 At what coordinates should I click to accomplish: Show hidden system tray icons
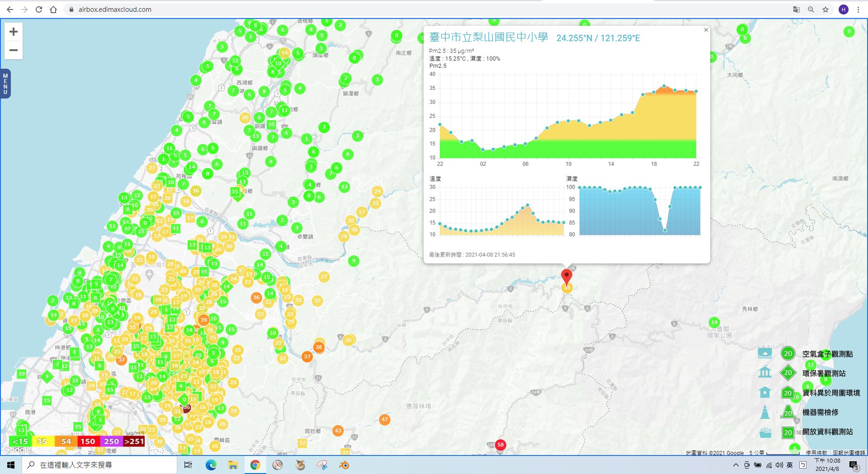tap(736, 465)
